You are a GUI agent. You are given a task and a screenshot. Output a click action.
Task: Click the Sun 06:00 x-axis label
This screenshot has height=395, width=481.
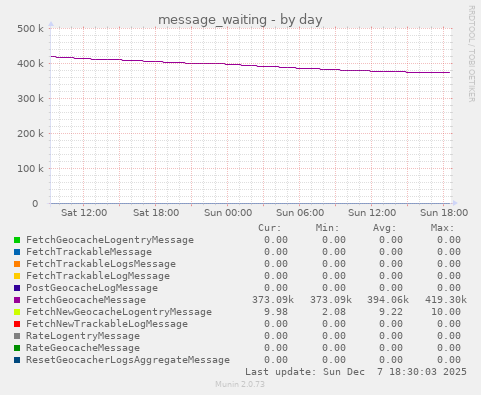click(x=300, y=213)
